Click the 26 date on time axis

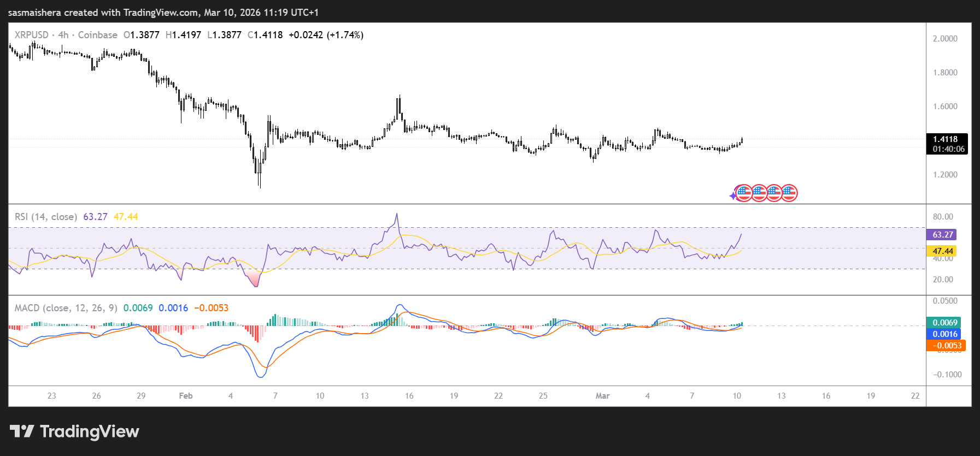pos(96,396)
